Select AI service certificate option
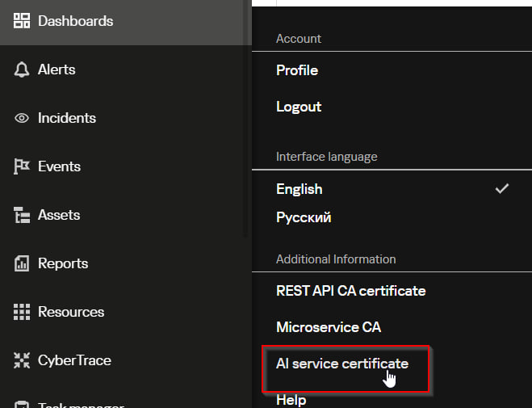The width and height of the screenshot is (532, 408). pyautogui.click(x=342, y=364)
